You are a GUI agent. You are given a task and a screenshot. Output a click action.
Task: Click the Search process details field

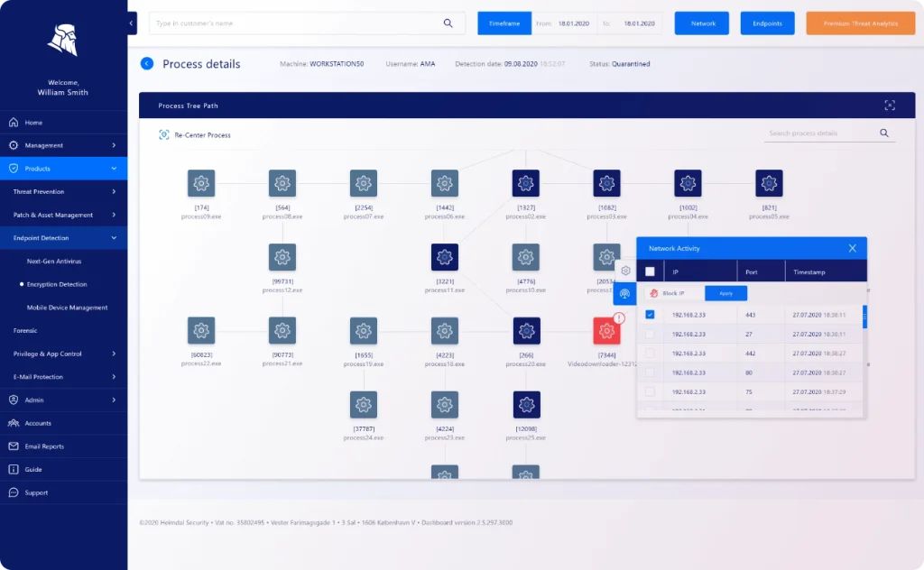(x=819, y=133)
